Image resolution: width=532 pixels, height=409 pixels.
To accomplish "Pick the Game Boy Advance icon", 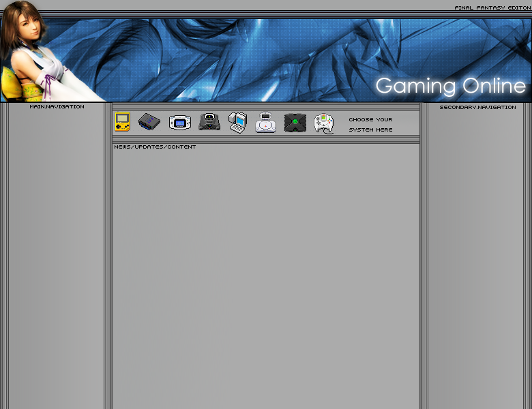I will 180,123.
